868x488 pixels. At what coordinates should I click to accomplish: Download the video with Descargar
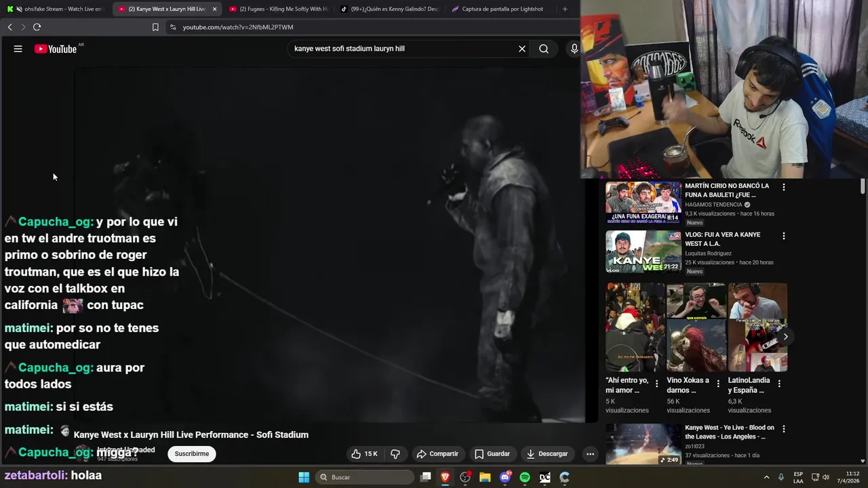(547, 453)
